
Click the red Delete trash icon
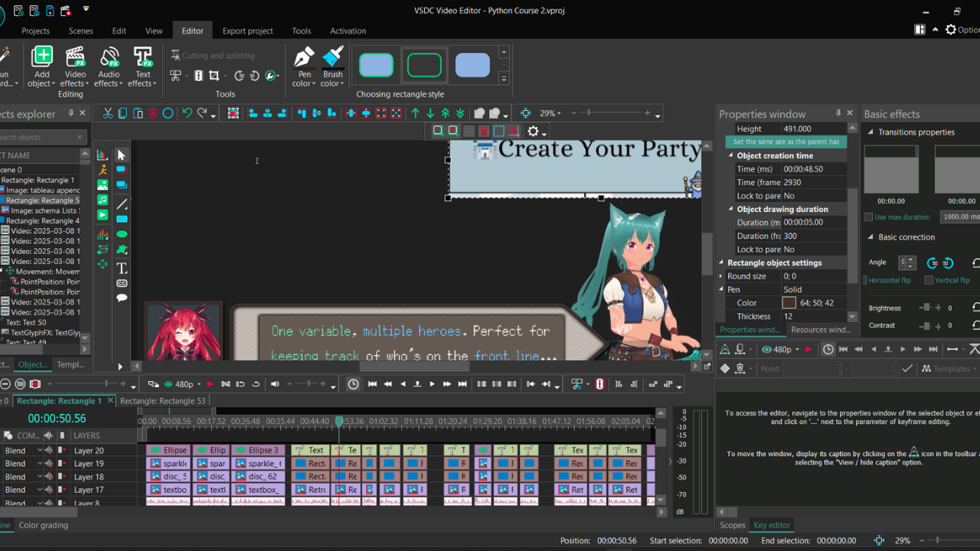tap(153, 113)
